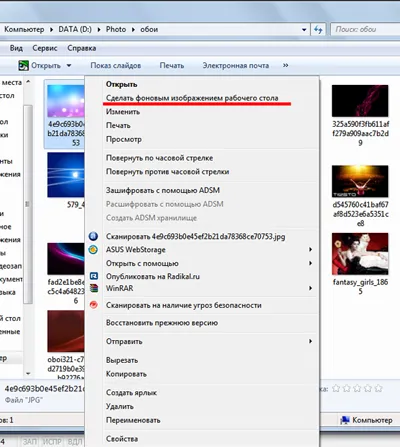This screenshot has height=447, width=400.
Task: Click the blue antivirus scan globe icon
Action: (x=93, y=236)
